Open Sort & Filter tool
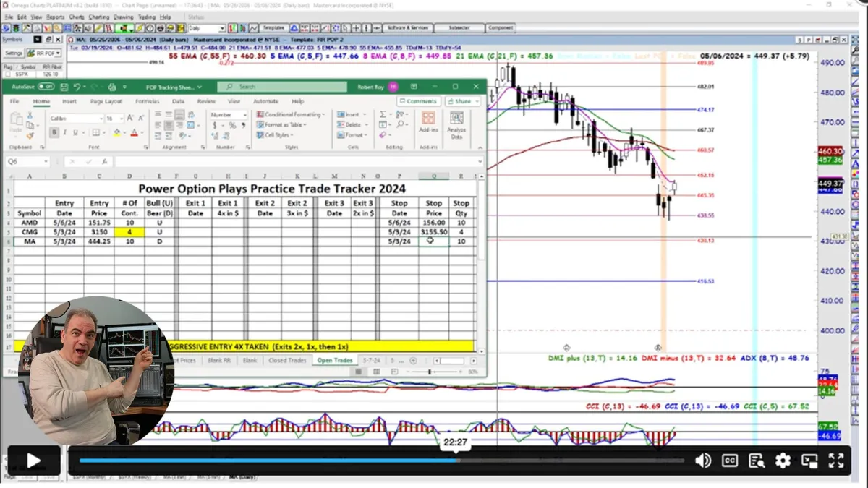Image resolution: width=868 pixels, height=488 pixels. coord(401,114)
